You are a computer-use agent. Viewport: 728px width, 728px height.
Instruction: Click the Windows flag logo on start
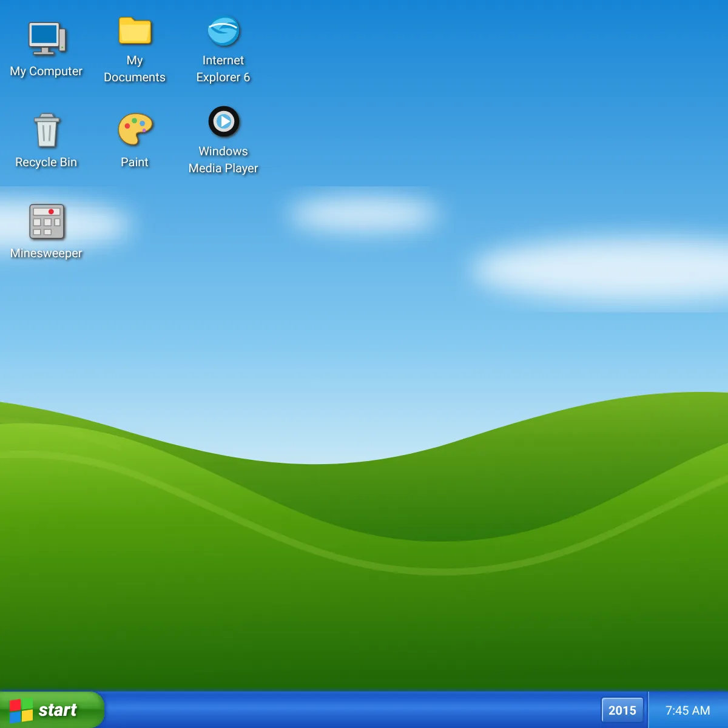[x=21, y=710]
